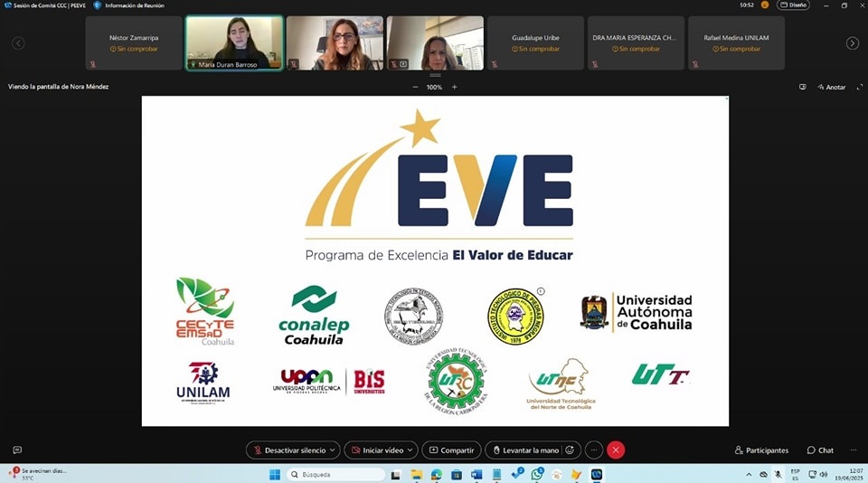Click the OneDrive cloud tray icon

point(763,475)
